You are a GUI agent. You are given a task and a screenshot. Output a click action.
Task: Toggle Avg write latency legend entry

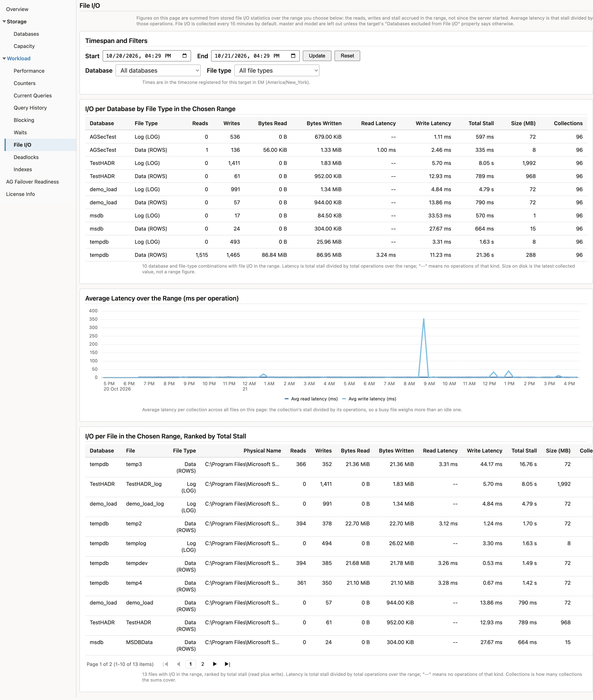pos(369,399)
